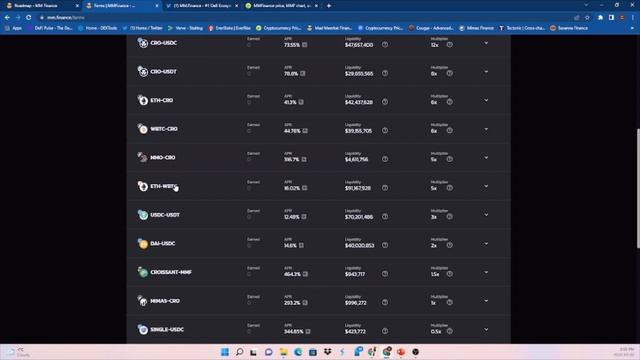This screenshot has width=640, height=360.
Task: Expand the WBTC-CRO farm row
Action: click(x=486, y=129)
